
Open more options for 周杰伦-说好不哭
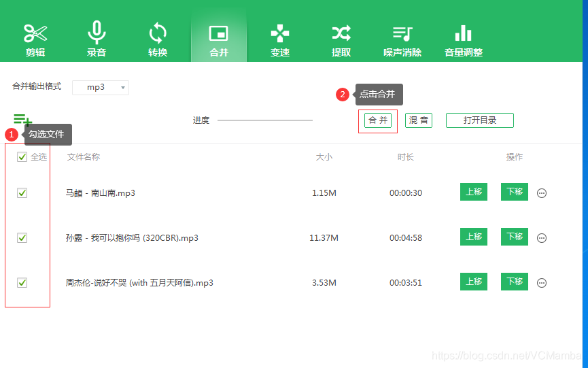(x=542, y=283)
